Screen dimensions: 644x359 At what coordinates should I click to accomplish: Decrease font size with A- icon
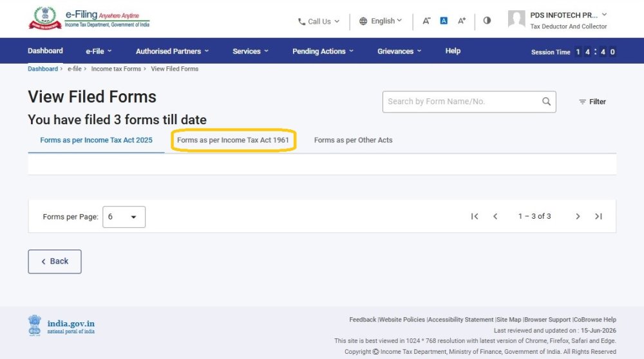click(426, 21)
